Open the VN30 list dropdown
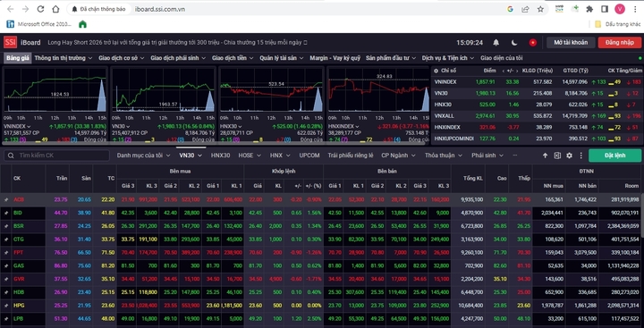Viewport: 644px width, 328px height. click(191, 156)
